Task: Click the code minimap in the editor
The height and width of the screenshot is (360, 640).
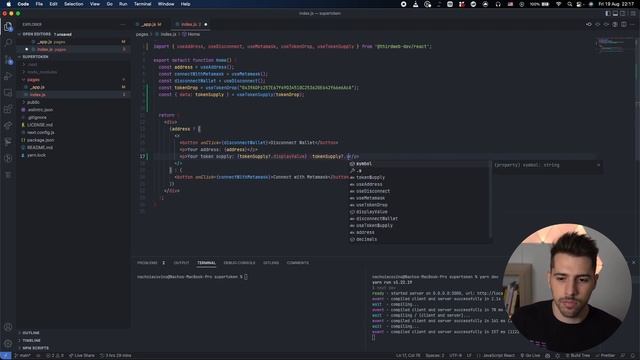Action: [614, 45]
